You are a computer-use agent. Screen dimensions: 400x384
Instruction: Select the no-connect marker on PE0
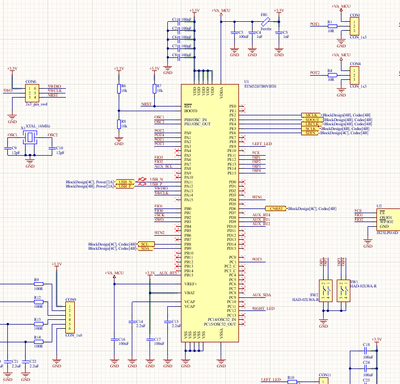(243, 106)
